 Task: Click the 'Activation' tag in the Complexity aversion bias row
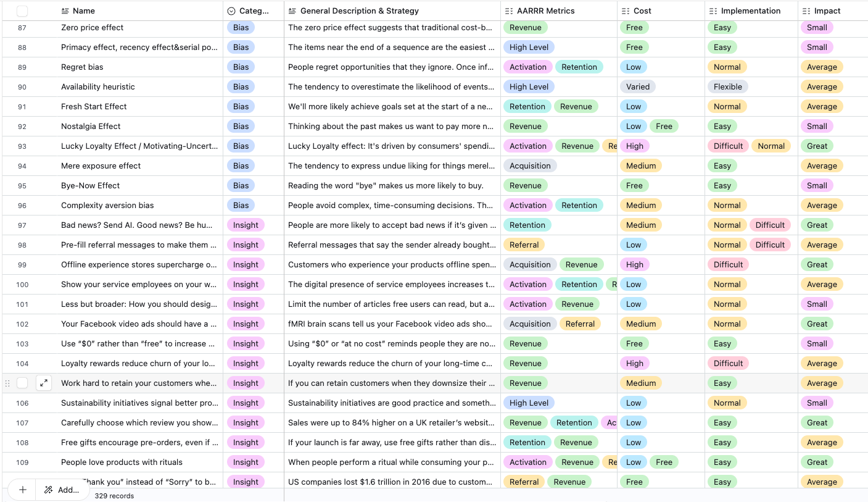[527, 205]
